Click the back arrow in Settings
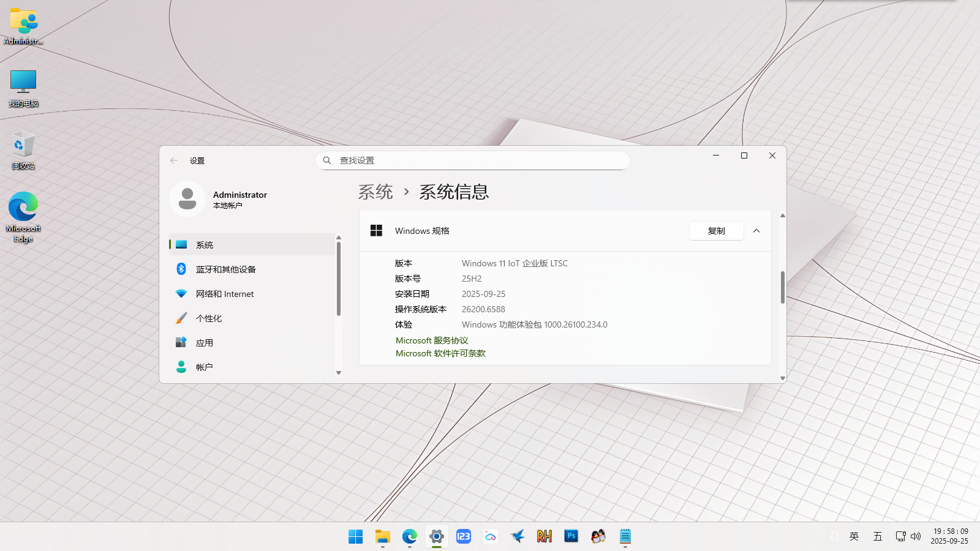The image size is (980, 551). point(174,160)
